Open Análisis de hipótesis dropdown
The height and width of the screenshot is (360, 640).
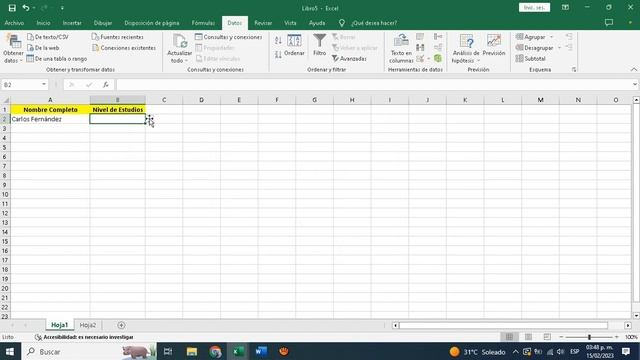tap(466, 49)
